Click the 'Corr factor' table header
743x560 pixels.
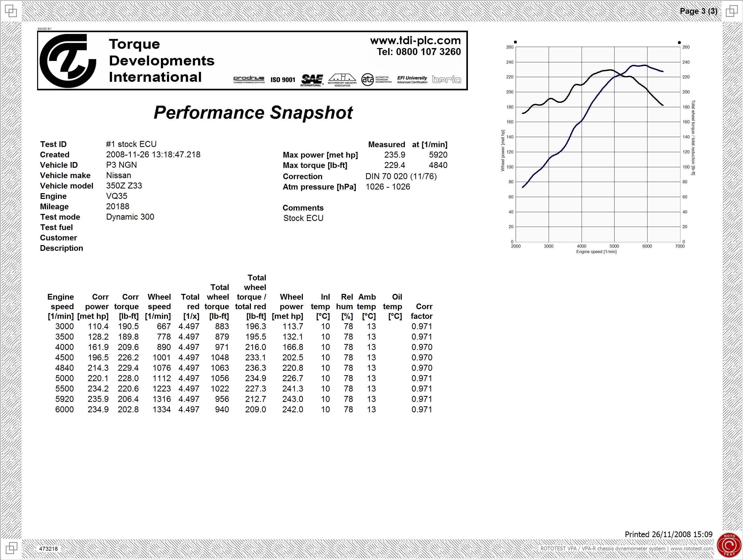(421, 311)
